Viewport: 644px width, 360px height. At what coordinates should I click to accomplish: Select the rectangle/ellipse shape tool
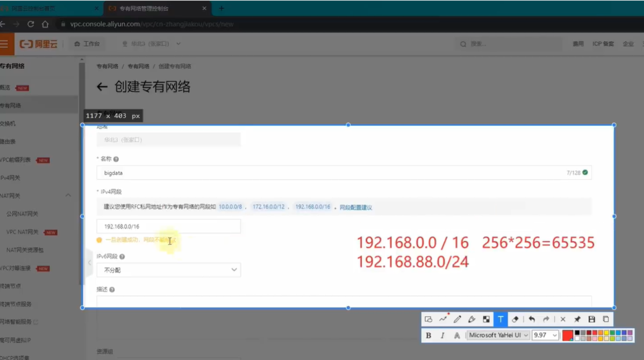[x=428, y=319]
